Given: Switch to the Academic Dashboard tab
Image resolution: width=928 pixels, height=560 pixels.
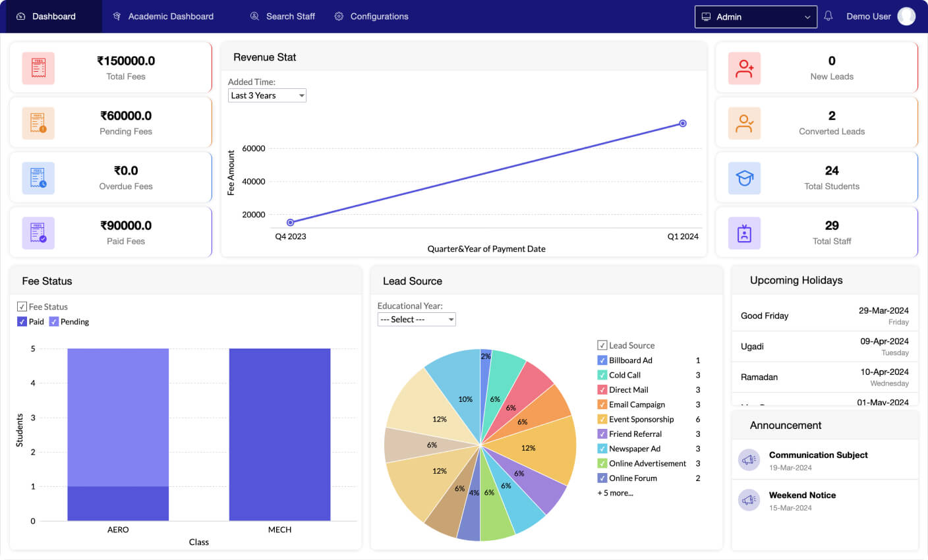Looking at the screenshot, I should coord(163,16).
